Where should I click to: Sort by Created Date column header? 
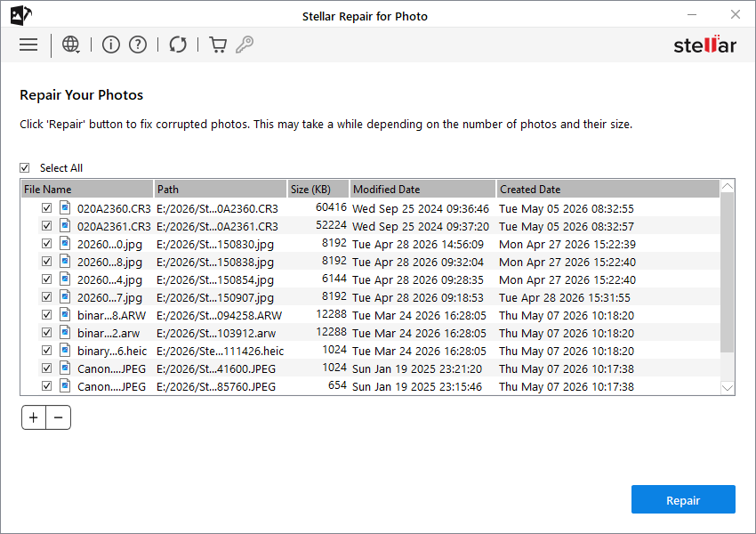(x=608, y=189)
